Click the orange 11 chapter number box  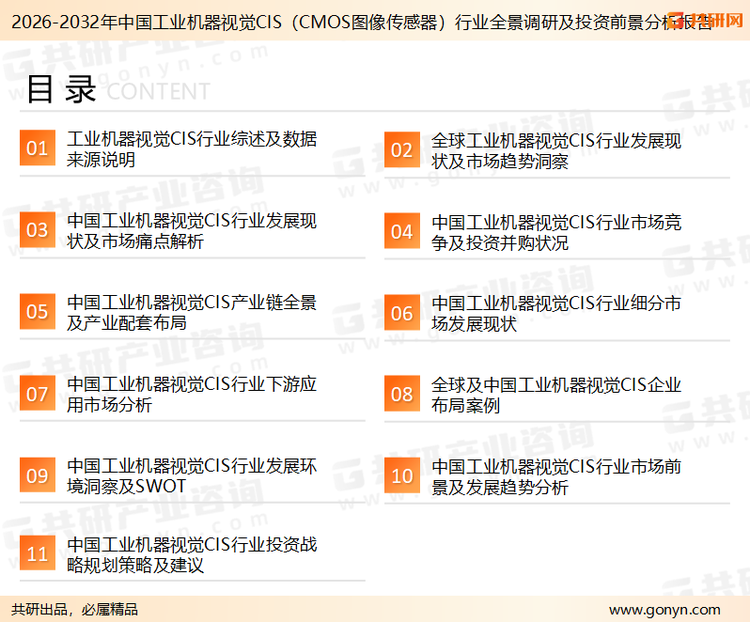(37, 553)
